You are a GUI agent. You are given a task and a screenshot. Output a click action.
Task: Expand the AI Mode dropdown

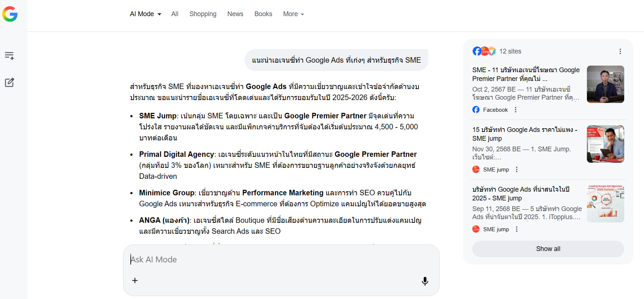coord(146,14)
